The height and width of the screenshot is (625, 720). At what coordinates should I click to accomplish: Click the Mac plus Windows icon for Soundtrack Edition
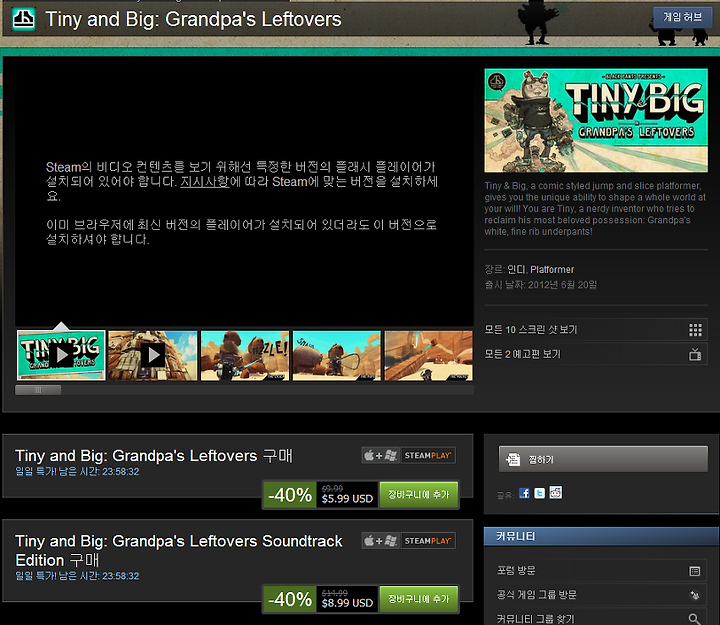[380, 541]
